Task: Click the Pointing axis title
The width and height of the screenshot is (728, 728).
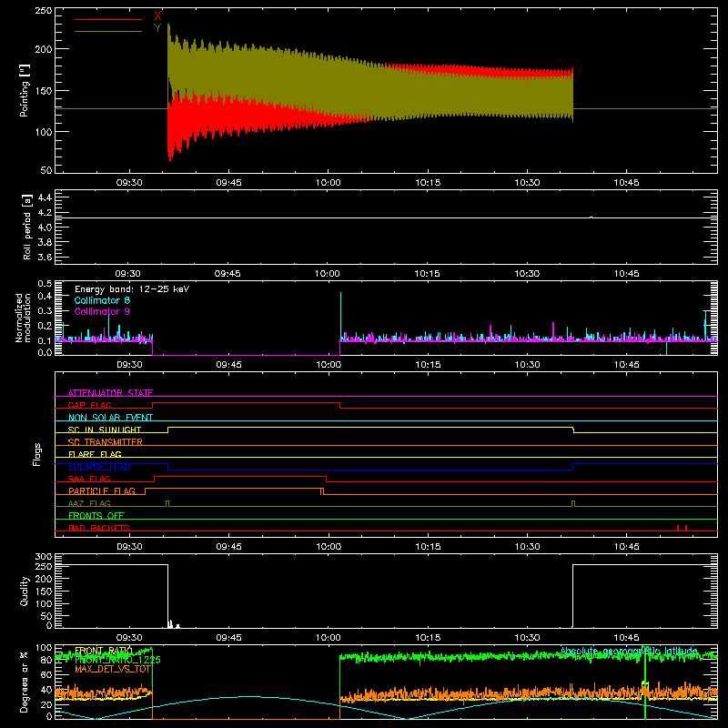Action: pos(25,90)
